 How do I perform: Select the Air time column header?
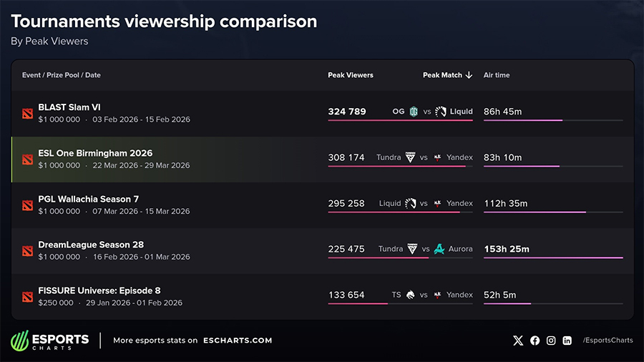click(x=497, y=75)
